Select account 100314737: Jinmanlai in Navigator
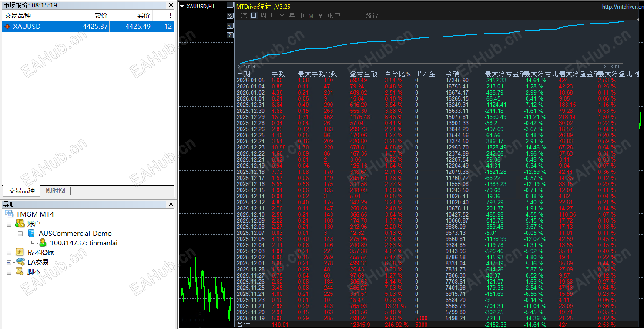 coord(84,243)
